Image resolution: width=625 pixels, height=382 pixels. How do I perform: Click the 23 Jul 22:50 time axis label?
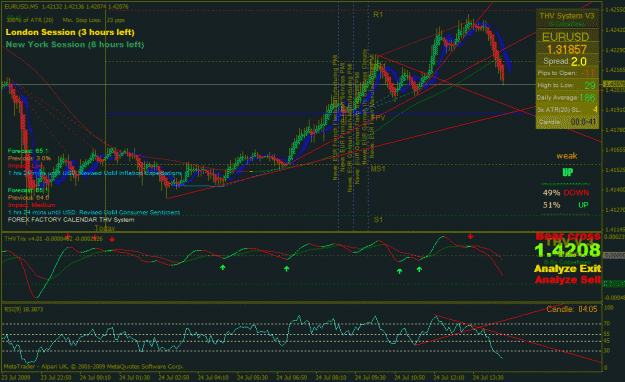tap(56, 377)
